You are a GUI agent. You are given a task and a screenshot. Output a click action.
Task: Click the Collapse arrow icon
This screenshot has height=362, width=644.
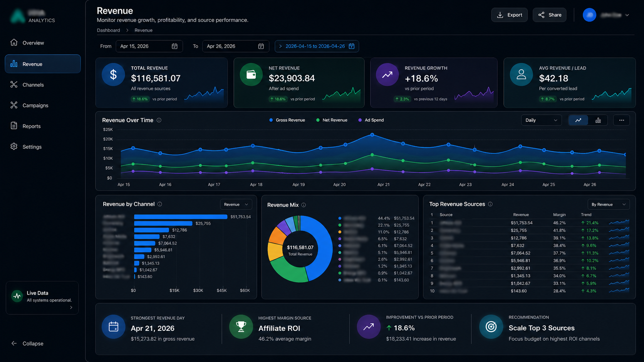(14, 343)
